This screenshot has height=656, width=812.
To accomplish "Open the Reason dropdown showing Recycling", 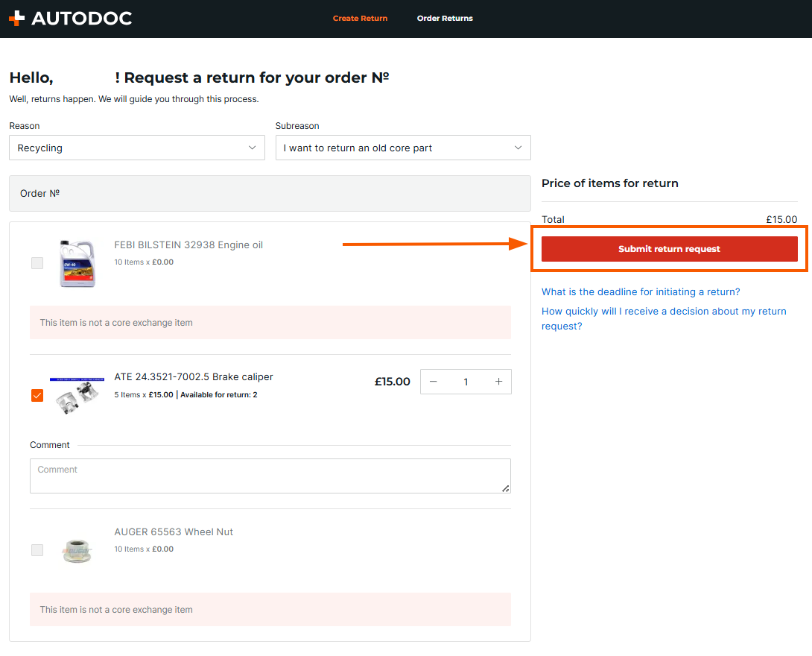I will tap(136, 148).
